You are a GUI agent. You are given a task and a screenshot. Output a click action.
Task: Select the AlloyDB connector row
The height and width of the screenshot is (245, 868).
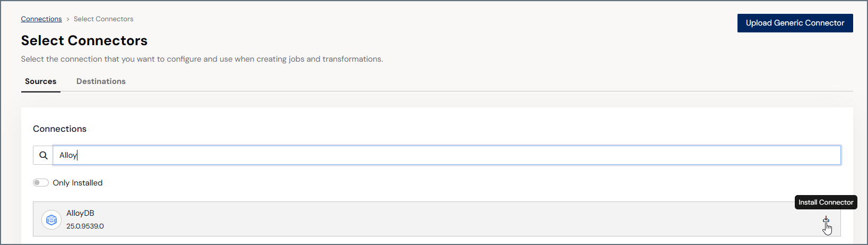[437, 219]
